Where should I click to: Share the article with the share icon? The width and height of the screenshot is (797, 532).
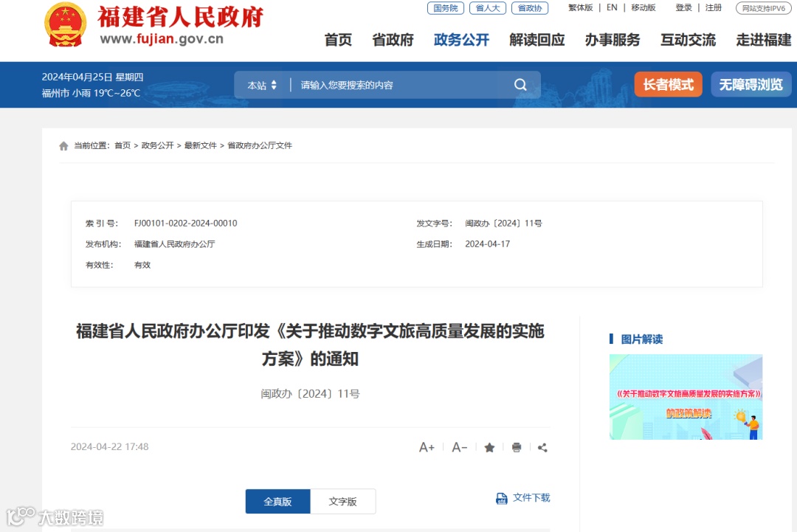[x=542, y=447]
